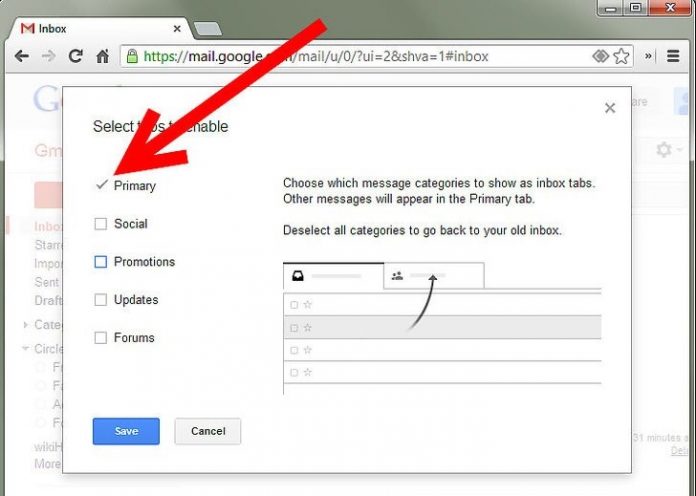Click the Cancel button

[x=207, y=431]
